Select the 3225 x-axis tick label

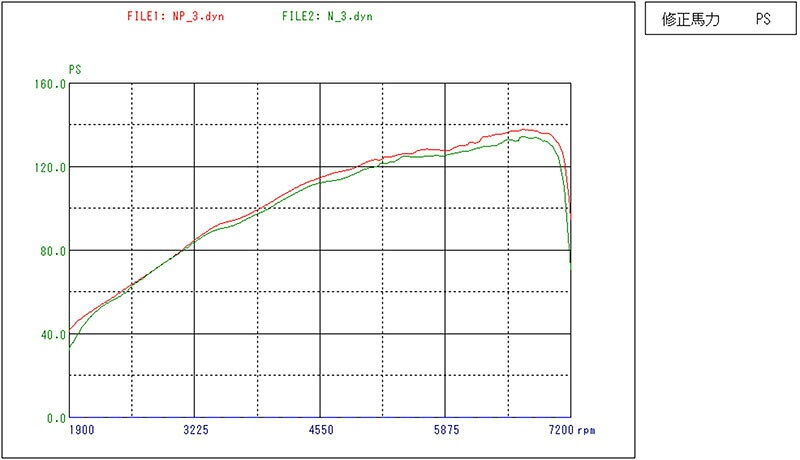point(195,431)
